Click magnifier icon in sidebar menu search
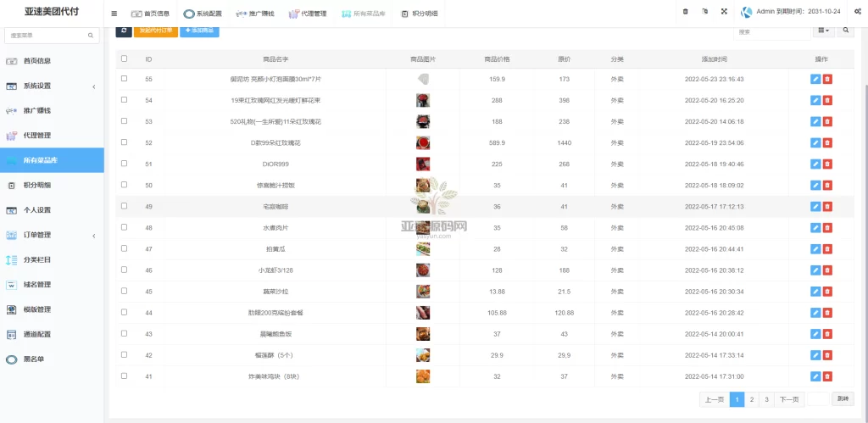Screen dimensions: 868x423 click(x=90, y=36)
